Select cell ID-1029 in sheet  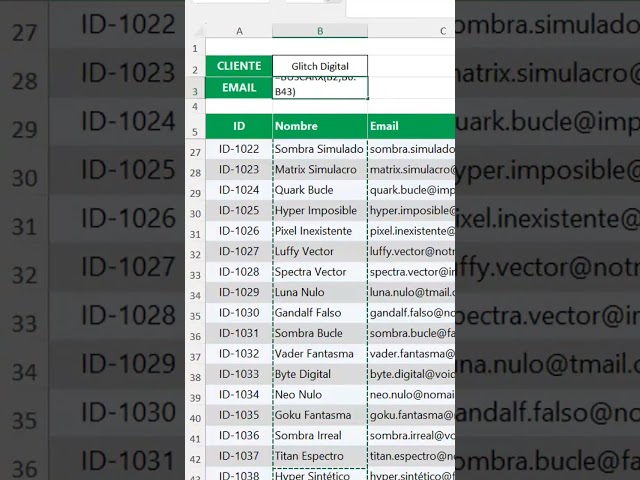pos(239,292)
